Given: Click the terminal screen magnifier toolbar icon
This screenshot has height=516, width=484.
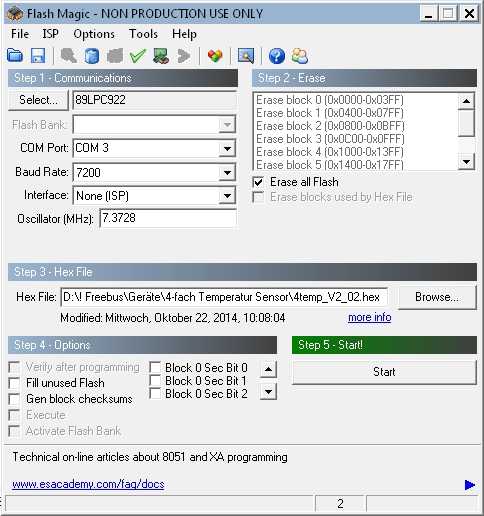Looking at the screenshot, I should (246, 55).
